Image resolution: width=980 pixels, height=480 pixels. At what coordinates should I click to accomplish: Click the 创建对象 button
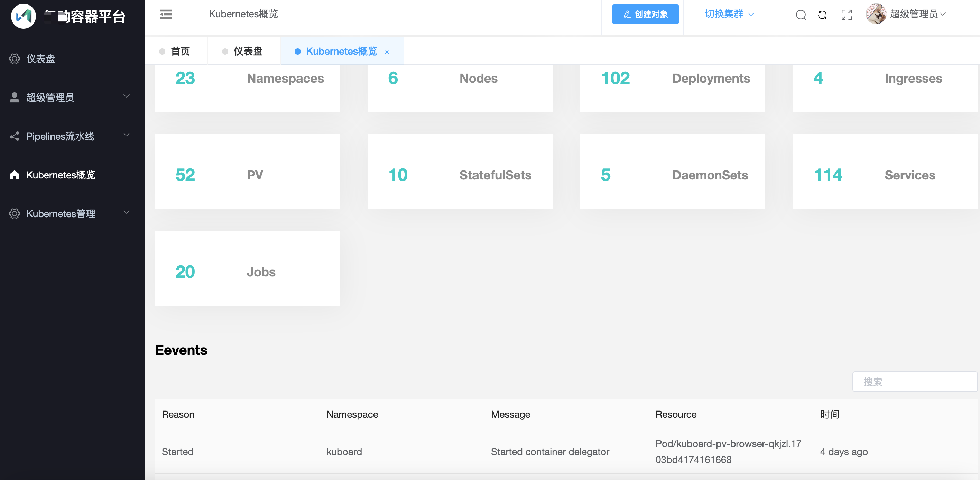point(645,15)
